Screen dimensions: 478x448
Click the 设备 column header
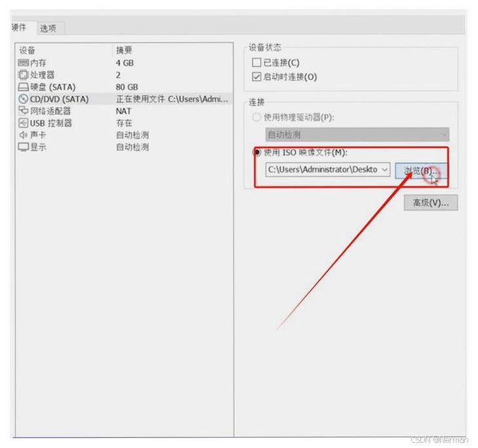pyautogui.click(x=27, y=51)
